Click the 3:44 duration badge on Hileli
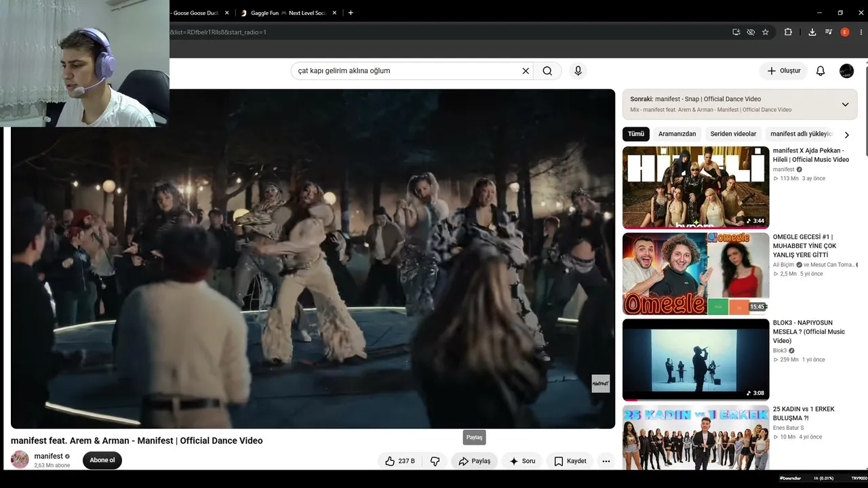The height and width of the screenshot is (488, 868). (755, 221)
